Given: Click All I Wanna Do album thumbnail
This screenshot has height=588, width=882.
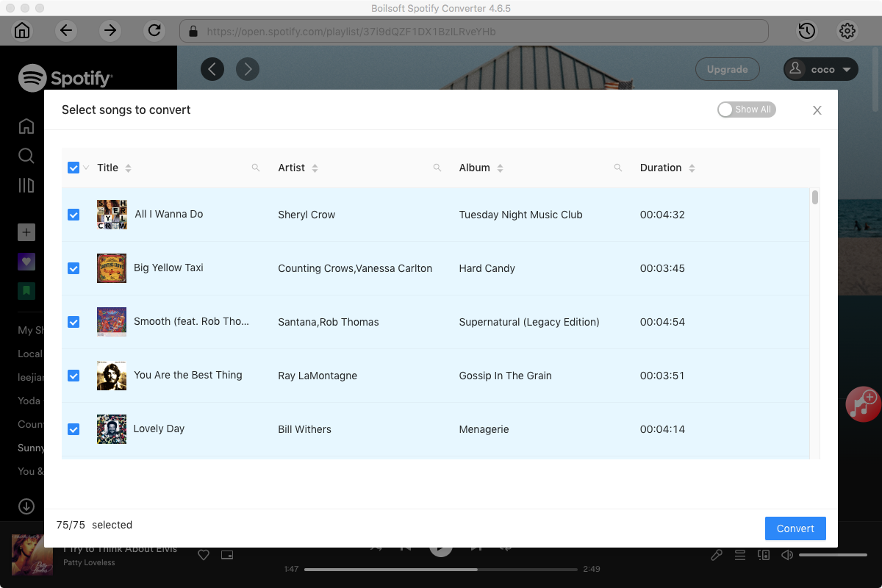Looking at the screenshot, I should point(112,215).
